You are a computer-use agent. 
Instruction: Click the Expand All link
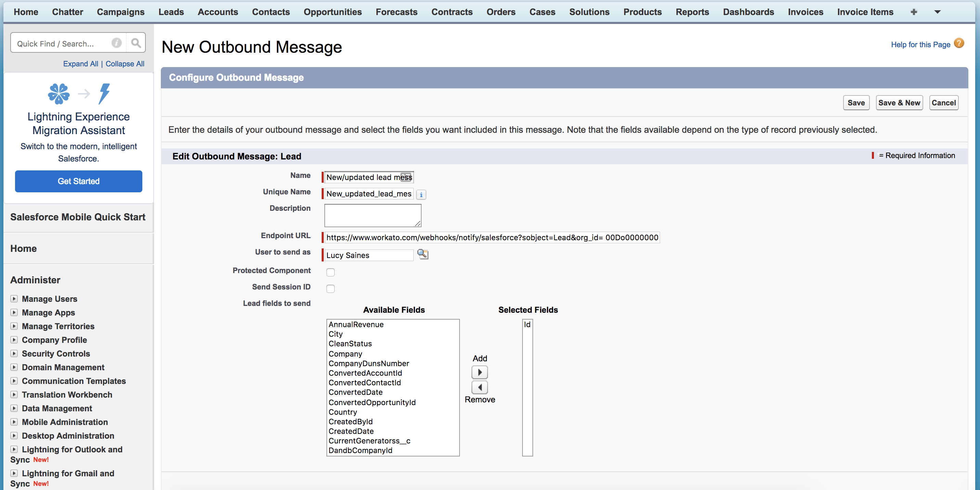[x=80, y=64]
